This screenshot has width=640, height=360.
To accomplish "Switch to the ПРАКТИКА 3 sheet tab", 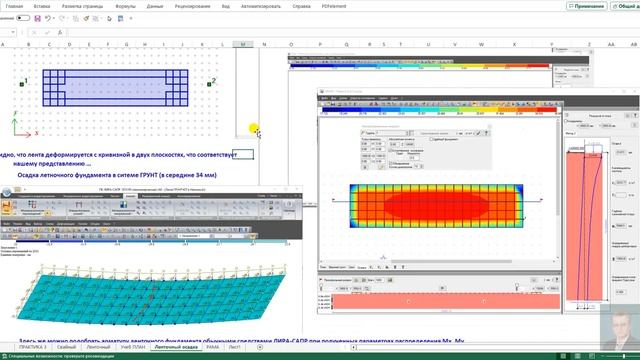I will click(33, 347).
